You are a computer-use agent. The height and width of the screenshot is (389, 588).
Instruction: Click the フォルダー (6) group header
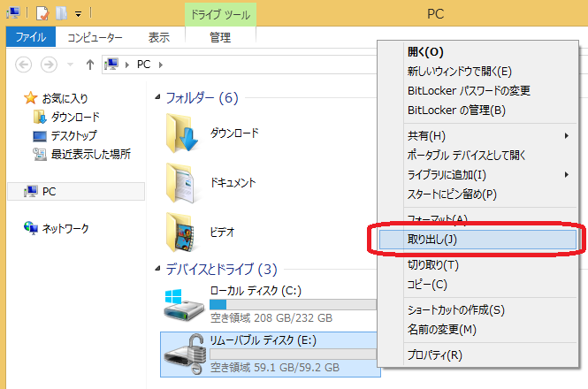click(202, 98)
